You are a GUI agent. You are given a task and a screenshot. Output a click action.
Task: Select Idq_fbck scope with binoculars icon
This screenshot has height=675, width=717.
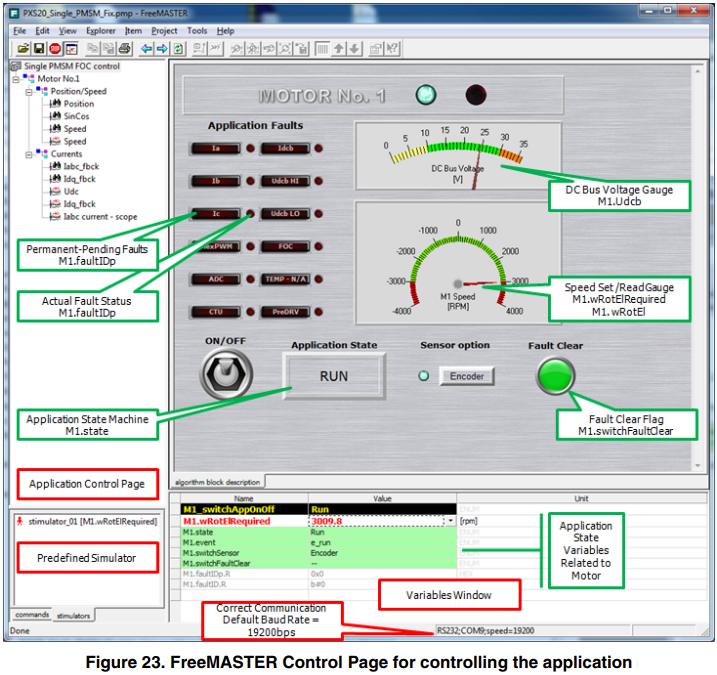pos(80,179)
